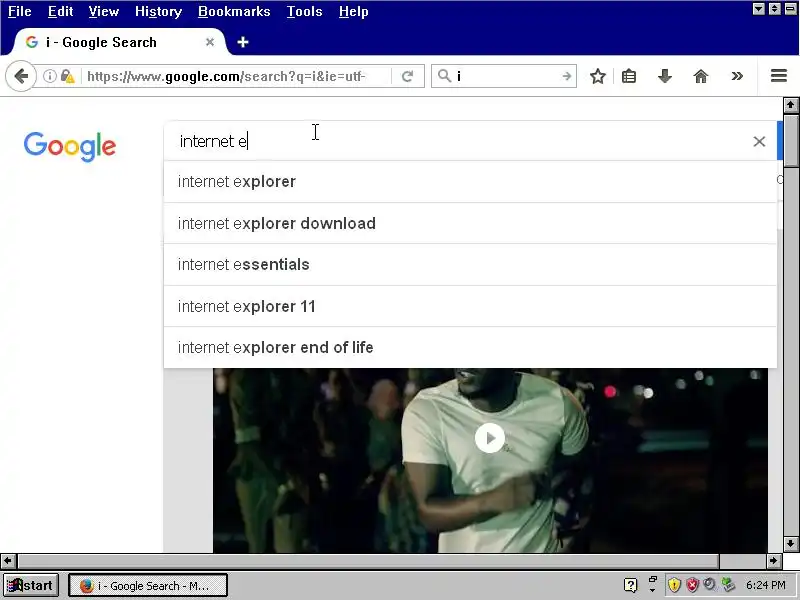
Task: Open the File menu
Action: pos(20,11)
